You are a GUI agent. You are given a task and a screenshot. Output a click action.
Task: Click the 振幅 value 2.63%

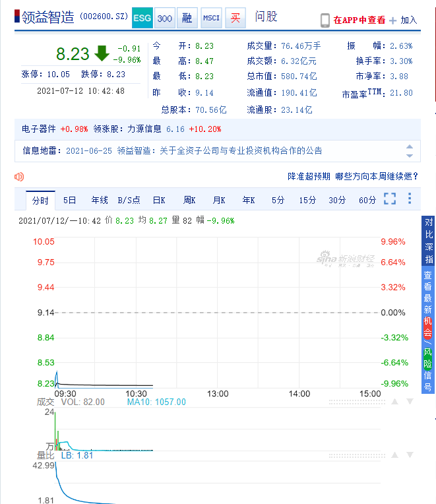[401, 46]
